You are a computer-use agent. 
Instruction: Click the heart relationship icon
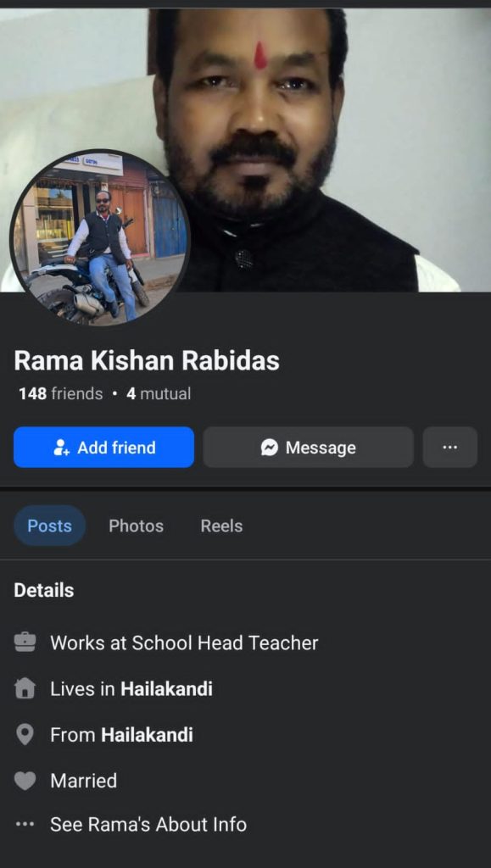click(x=25, y=781)
